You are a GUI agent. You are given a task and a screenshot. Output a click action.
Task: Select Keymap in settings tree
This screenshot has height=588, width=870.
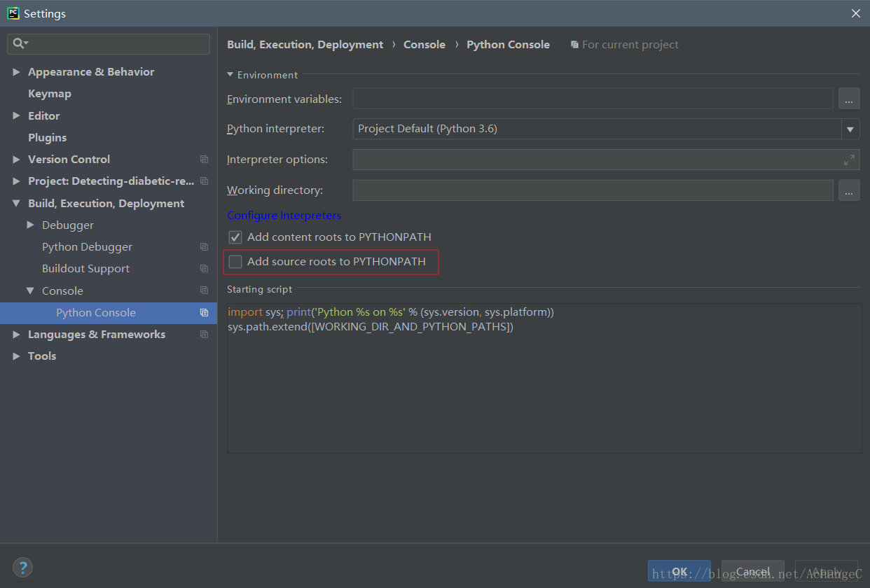click(x=50, y=94)
